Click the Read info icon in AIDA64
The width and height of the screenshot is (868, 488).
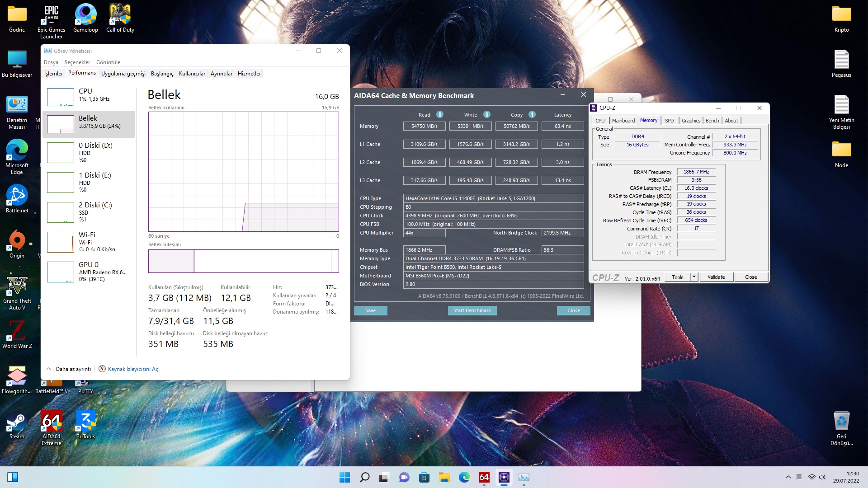point(439,114)
